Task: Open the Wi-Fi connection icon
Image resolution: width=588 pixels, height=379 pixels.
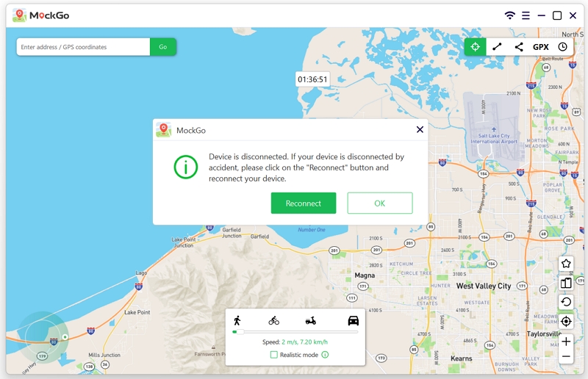Action: [x=509, y=15]
